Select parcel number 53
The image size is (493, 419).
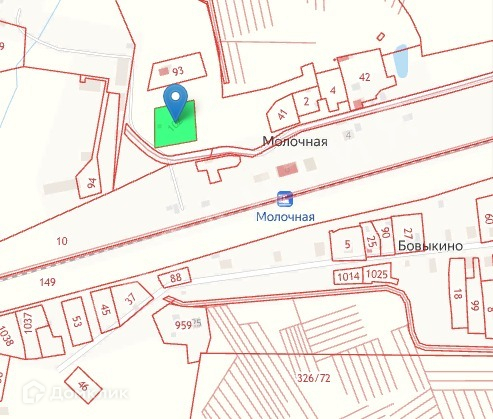77,322
